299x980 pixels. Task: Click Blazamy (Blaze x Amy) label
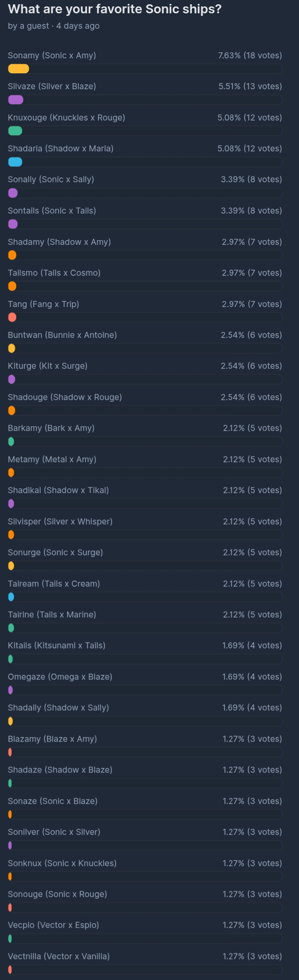click(x=52, y=739)
